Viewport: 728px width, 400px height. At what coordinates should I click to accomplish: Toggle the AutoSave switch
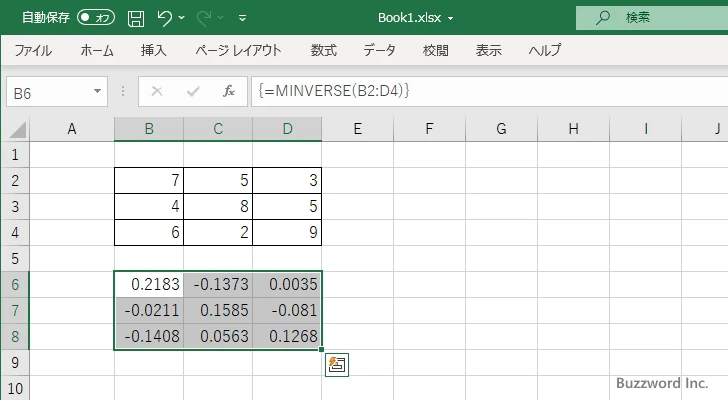tap(96, 18)
